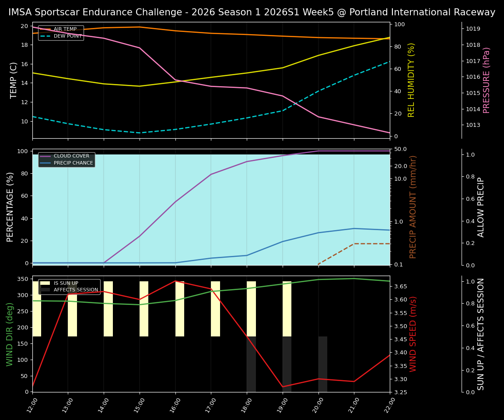Expand the sun up legend box
This screenshot has height=420, width=504.
point(70,286)
